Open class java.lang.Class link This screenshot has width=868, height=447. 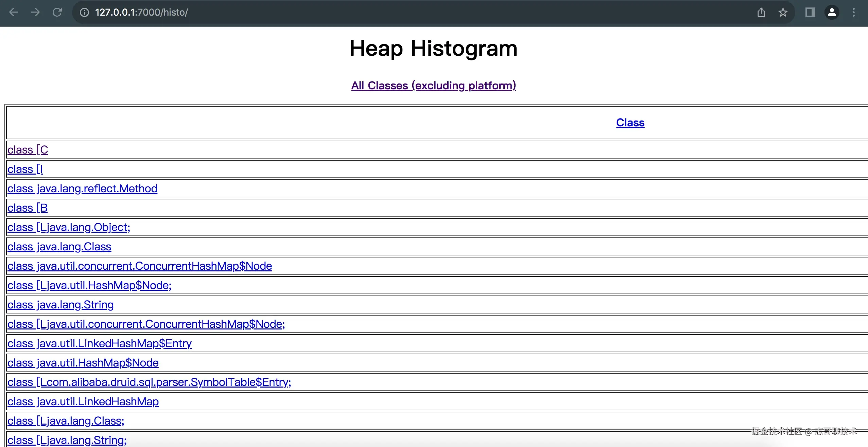pyautogui.click(x=59, y=247)
